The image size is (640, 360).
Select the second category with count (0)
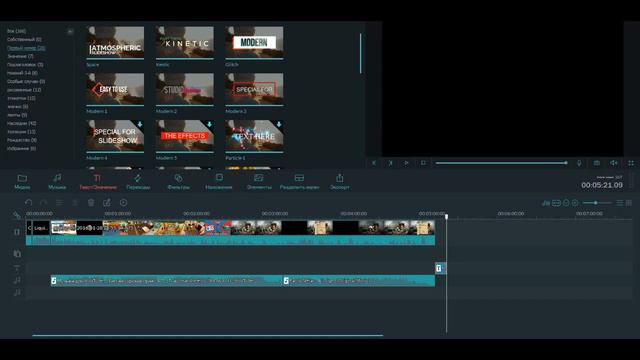pos(24,40)
